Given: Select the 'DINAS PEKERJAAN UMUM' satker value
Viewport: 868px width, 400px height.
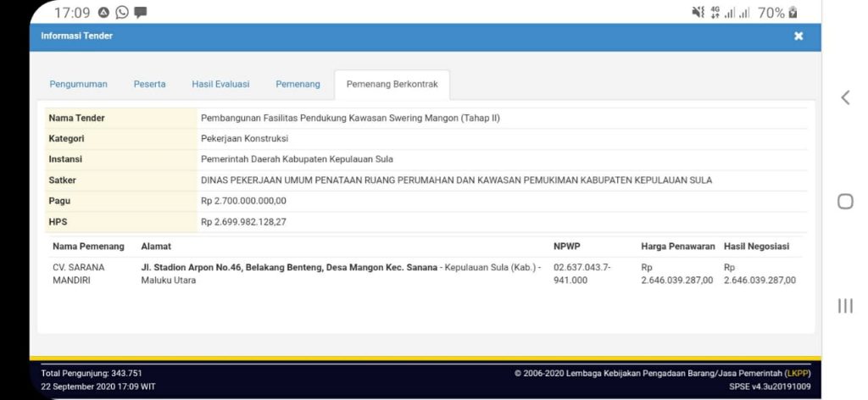Looking at the screenshot, I should coord(456,180).
